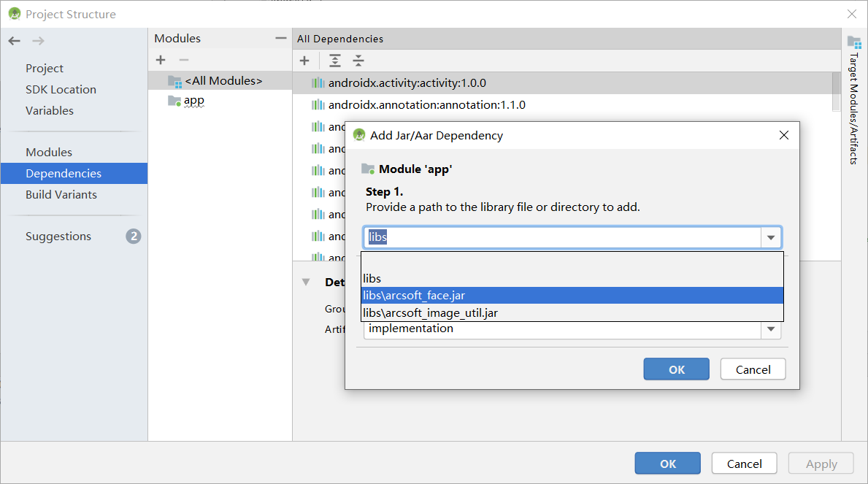Click the Apply button

point(821,463)
